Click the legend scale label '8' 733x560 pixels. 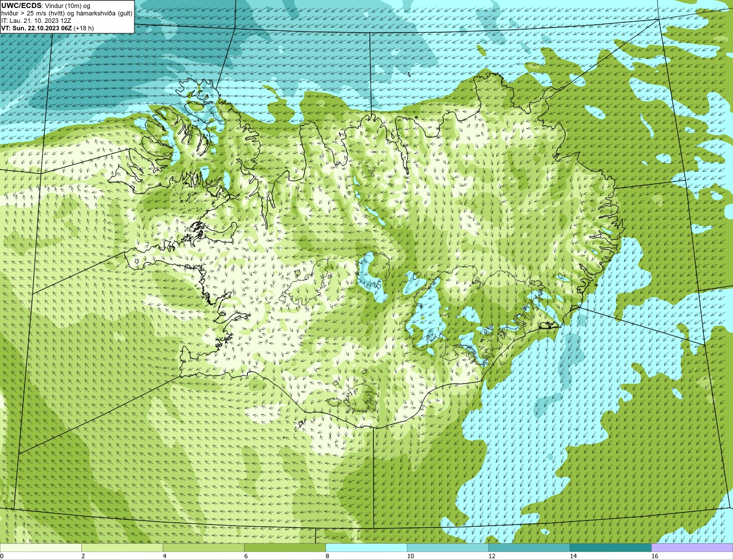(x=328, y=556)
